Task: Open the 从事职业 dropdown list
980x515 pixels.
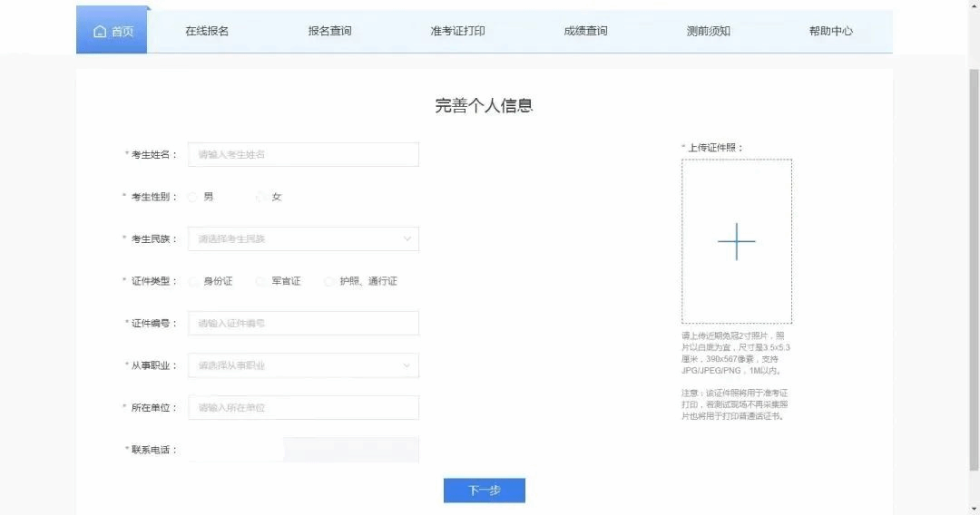Action: coord(302,365)
